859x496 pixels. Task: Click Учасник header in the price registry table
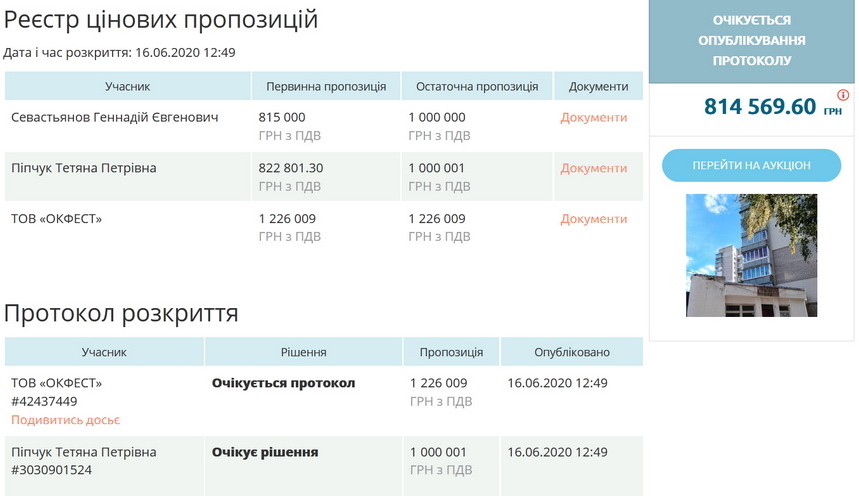coord(127,86)
